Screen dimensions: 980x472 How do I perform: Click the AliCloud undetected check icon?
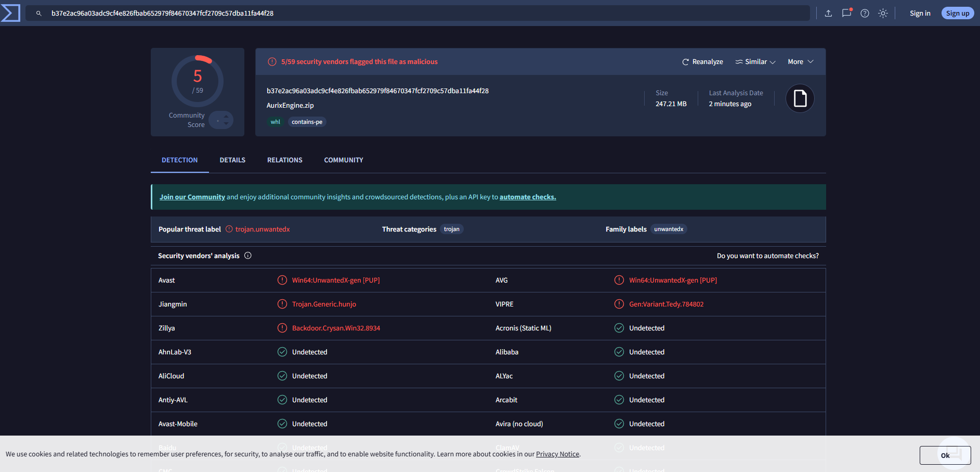(x=282, y=376)
